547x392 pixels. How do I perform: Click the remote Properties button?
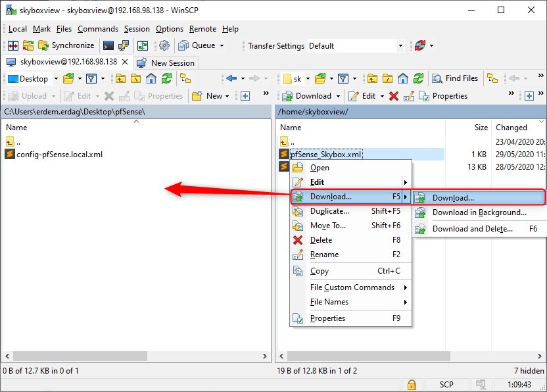[x=443, y=96]
